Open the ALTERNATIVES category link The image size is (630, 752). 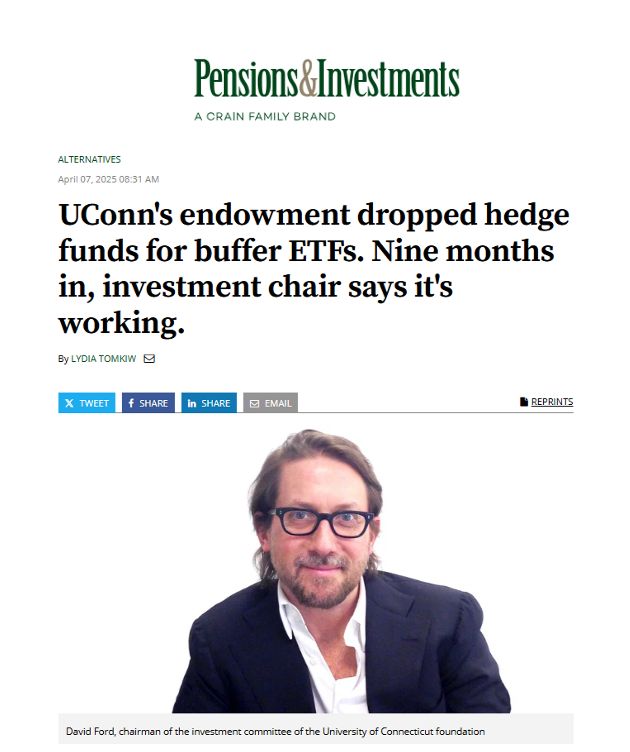click(89, 159)
